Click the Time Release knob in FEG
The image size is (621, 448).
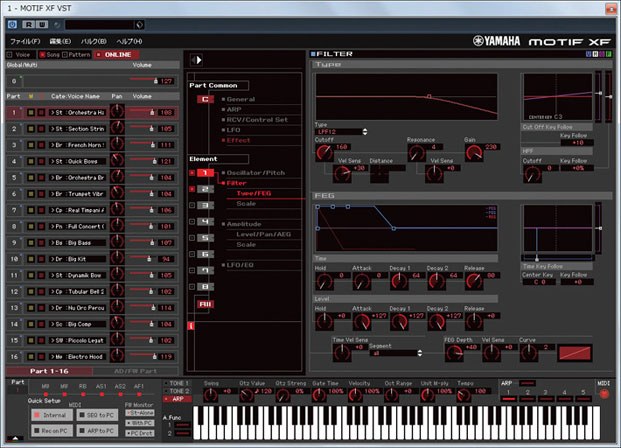(474, 281)
